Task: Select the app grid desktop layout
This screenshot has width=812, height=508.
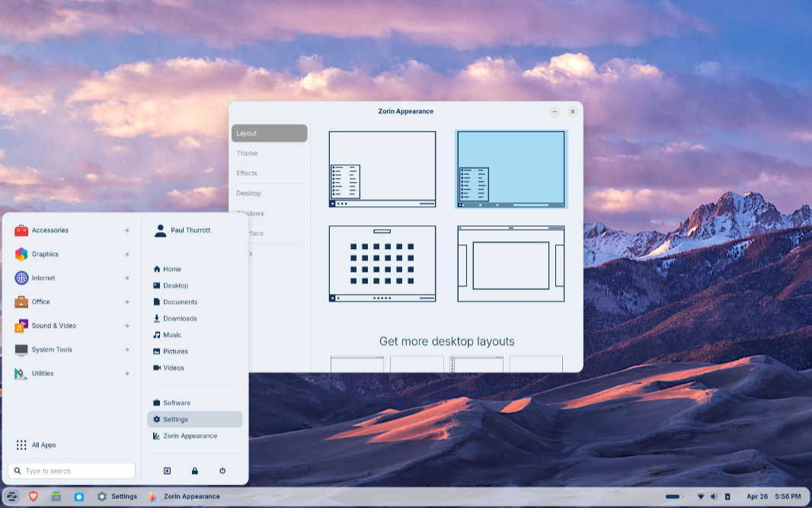Action: 382,264
